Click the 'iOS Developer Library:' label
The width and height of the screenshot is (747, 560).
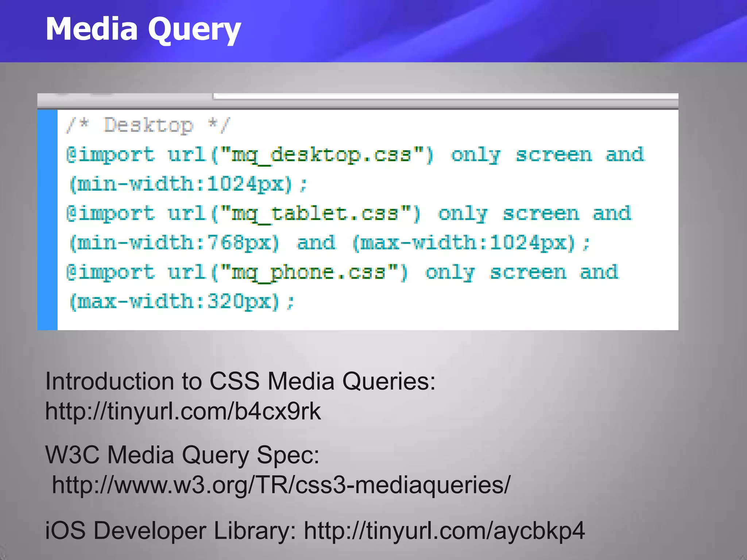pos(171,531)
